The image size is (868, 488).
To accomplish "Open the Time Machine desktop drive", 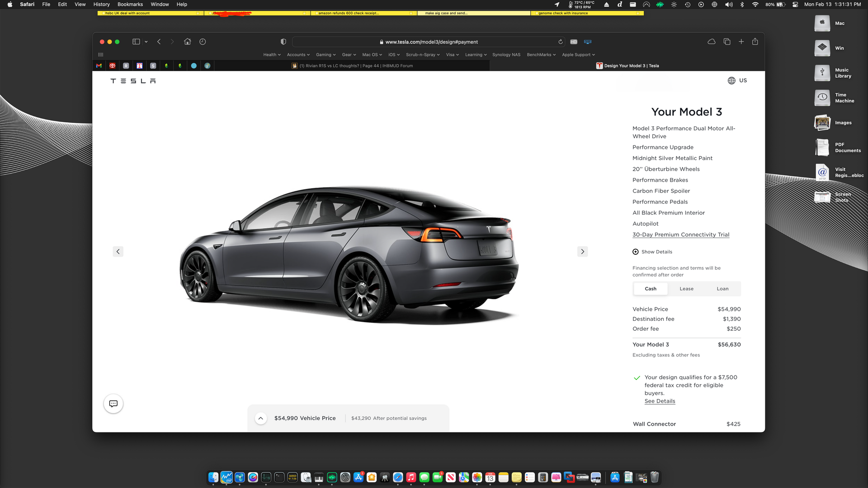I will 822,98.
